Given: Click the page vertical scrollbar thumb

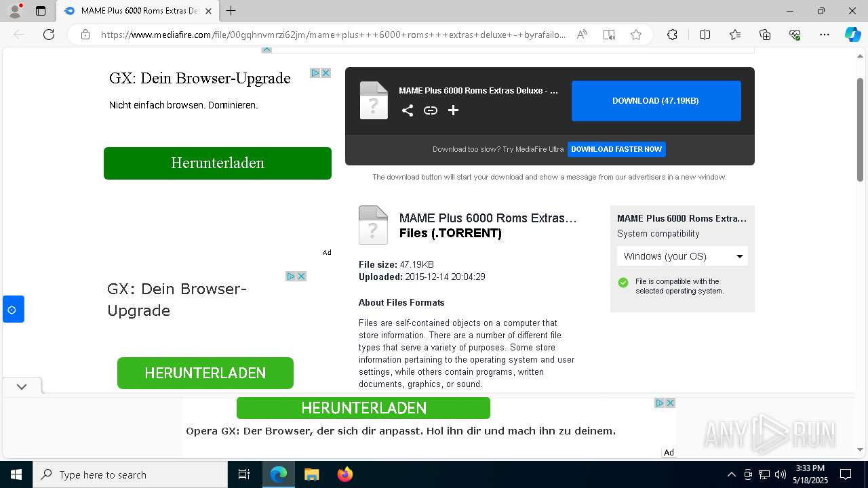Looking at the screenshot, I should (861, 129).
